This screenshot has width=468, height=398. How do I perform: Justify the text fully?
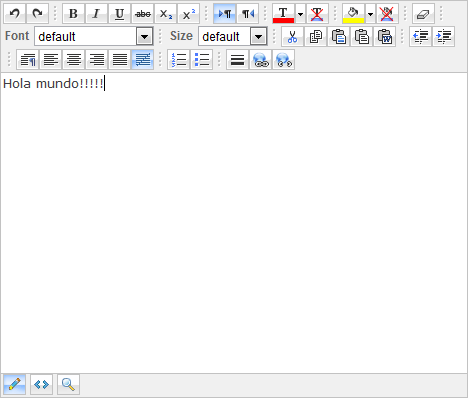(120, 60)
